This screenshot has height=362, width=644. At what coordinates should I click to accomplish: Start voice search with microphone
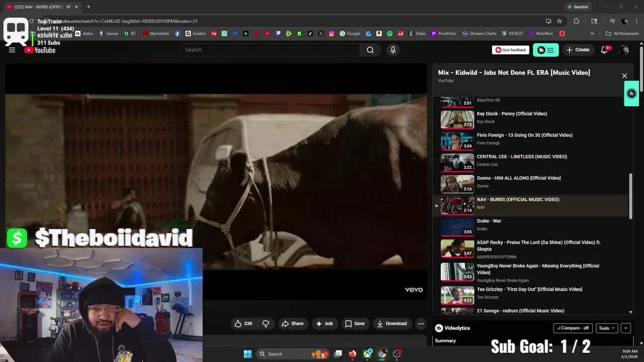[x=393, y=50]
